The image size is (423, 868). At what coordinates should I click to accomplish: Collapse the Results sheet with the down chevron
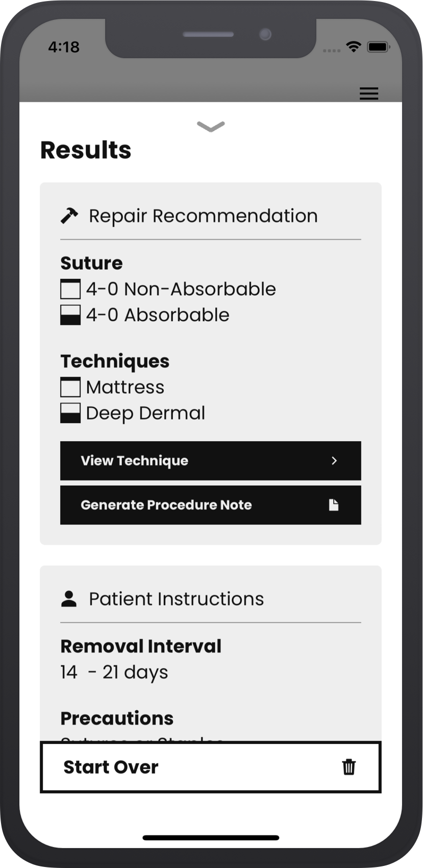click(x=211, y=126)
